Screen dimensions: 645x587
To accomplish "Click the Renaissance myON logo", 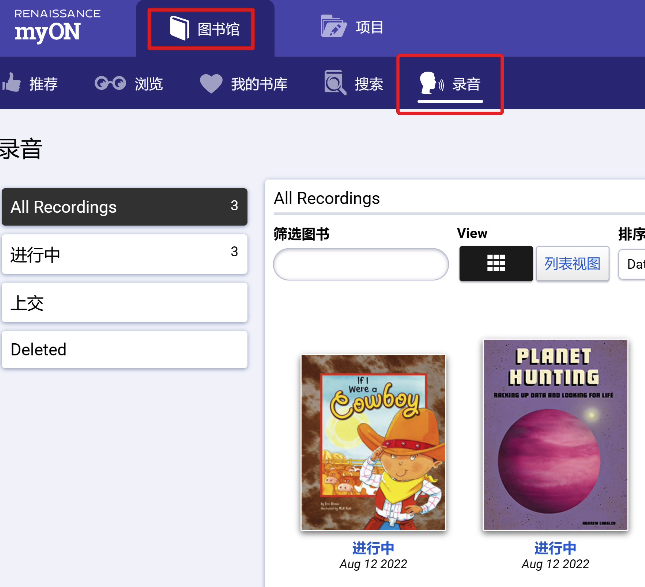I will [57, 26].
